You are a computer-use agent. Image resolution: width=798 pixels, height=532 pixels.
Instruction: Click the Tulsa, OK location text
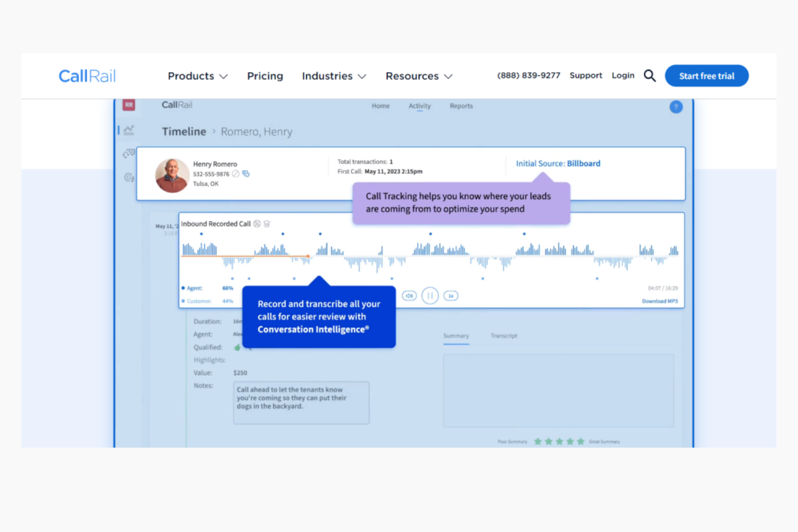tap(206, 184)
